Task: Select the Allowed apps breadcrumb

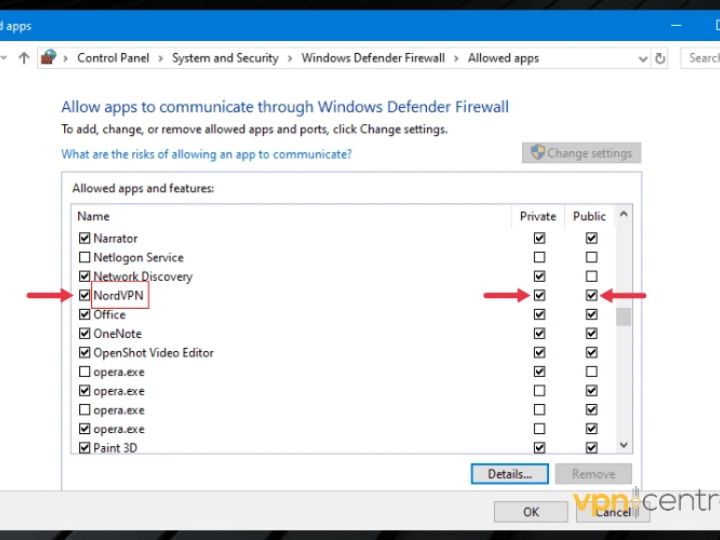Action: click(x=503, y=58)
